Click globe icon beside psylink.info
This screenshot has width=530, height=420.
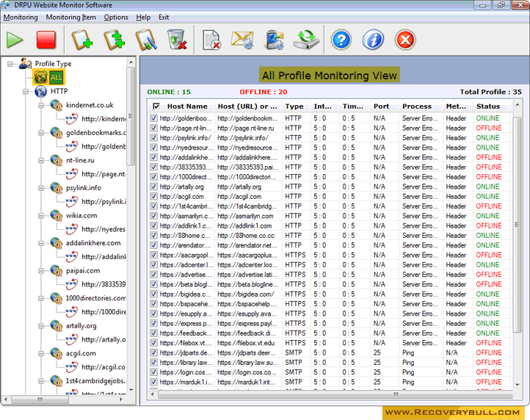(x=57, y=188)
